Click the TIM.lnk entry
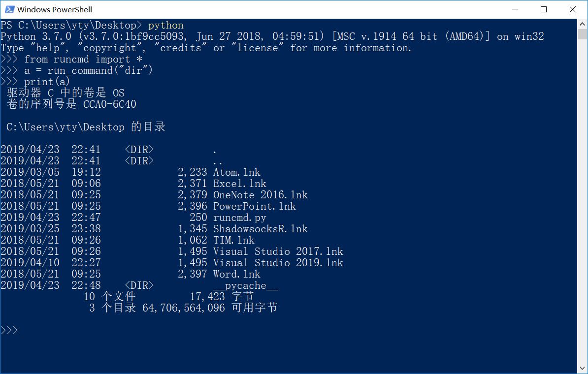Image resolution: width=588 pixels, height=374 pixels. [x=233, y=240]
